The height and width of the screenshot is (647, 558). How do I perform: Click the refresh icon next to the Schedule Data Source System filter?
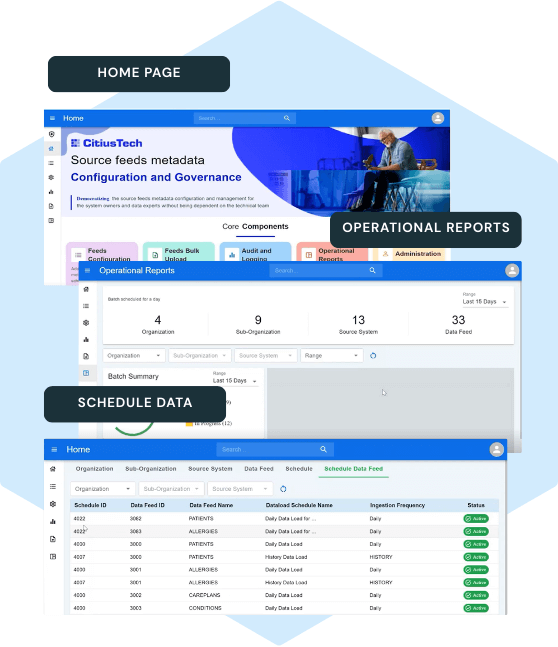click(x=283, y=489)
